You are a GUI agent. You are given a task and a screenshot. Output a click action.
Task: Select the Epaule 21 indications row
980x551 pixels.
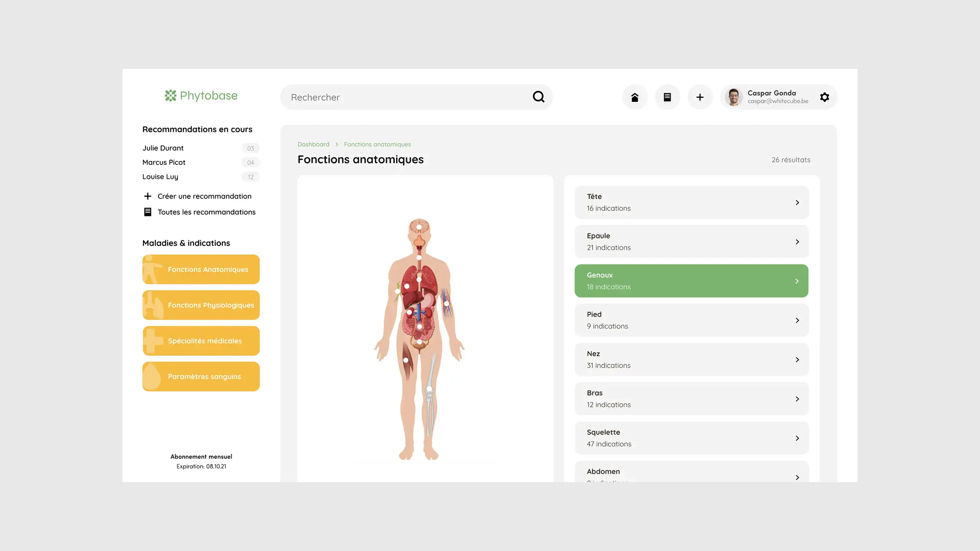(691, 242)
